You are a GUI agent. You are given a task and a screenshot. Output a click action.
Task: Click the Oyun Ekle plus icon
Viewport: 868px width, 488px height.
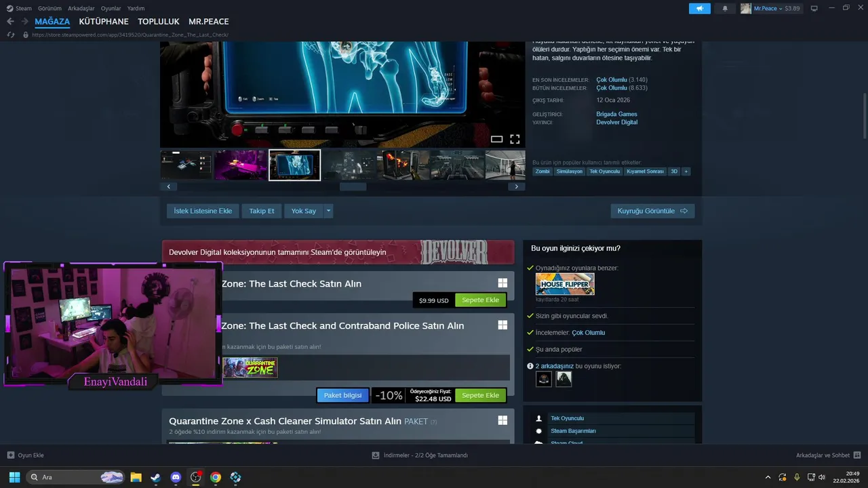(10, 455)
